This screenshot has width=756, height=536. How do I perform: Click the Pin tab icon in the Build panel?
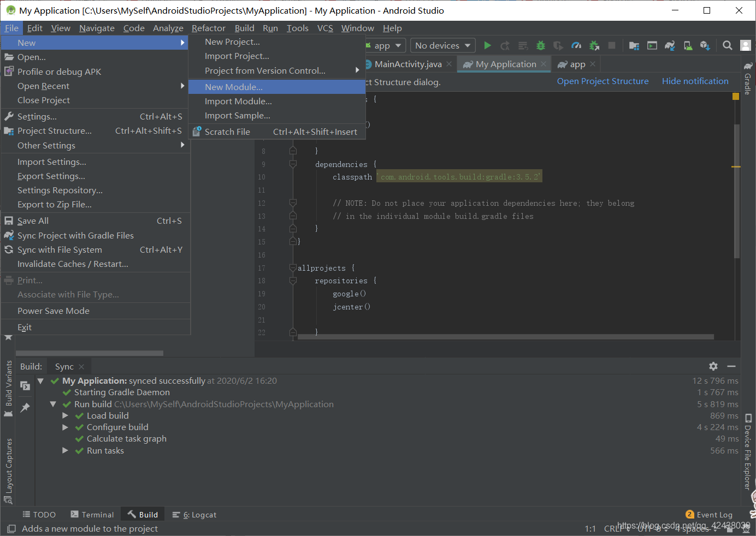(25, 408)
